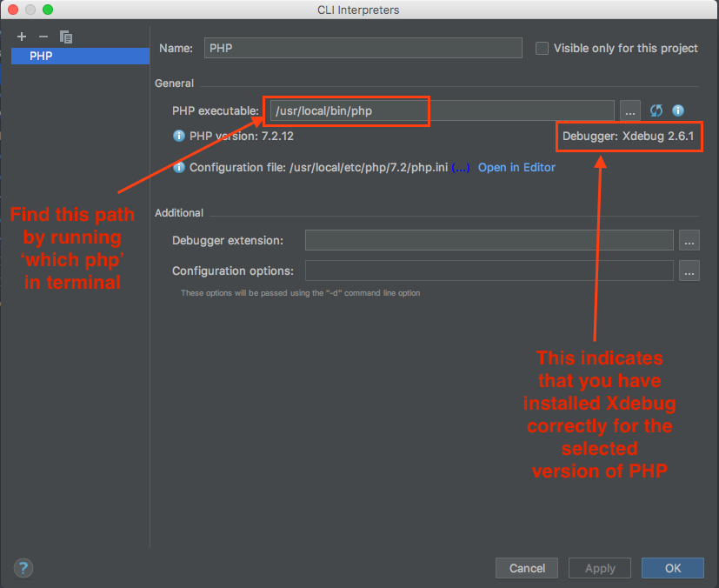Apply the interpreter settings
719x588 pixels.
[x=599, y=568]
